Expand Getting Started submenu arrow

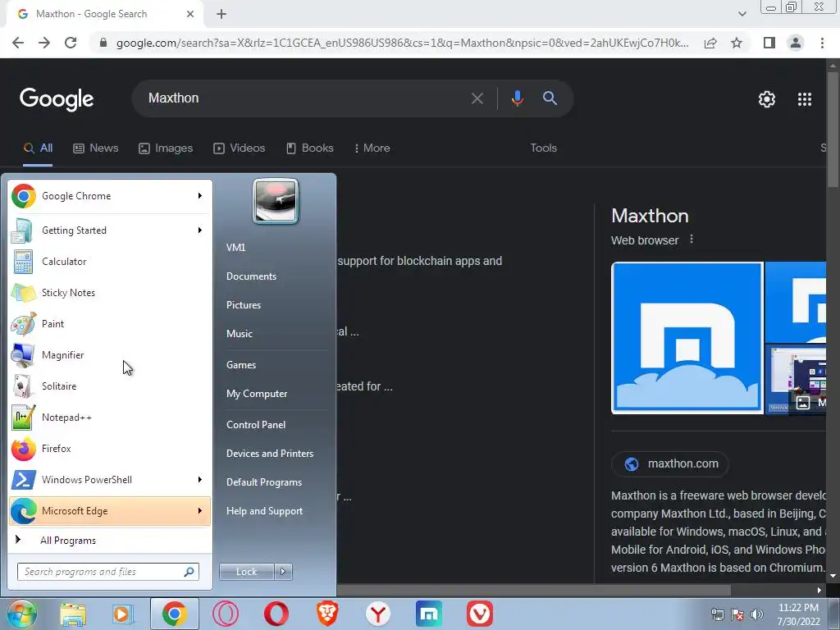click(200, 230)
